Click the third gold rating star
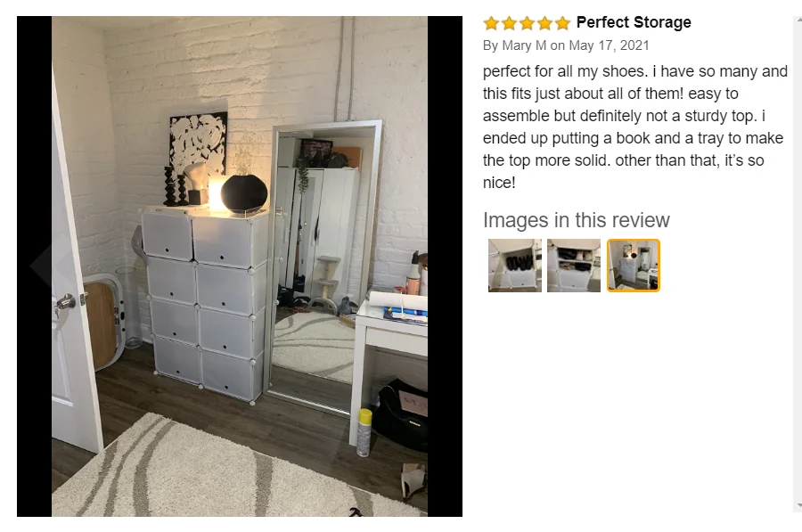 point(527,23)
